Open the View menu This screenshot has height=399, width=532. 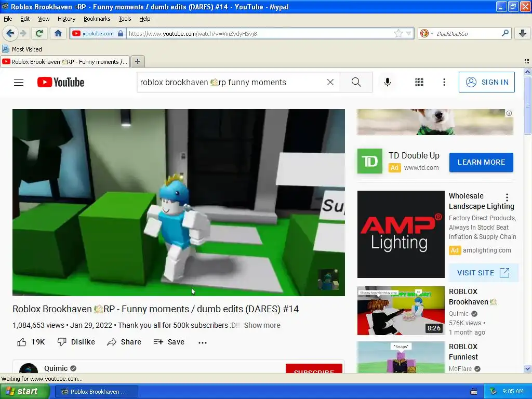coord(44,19)
